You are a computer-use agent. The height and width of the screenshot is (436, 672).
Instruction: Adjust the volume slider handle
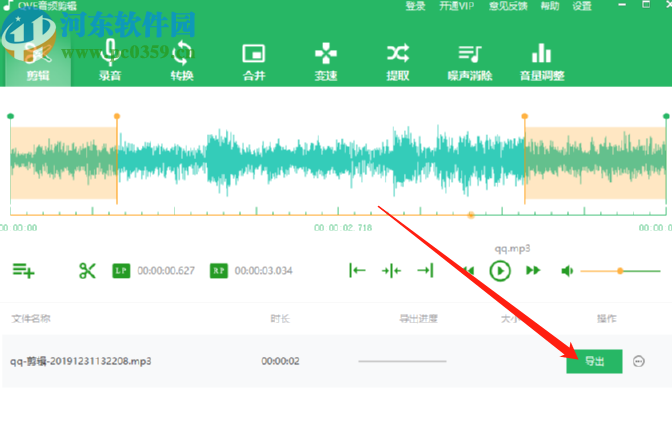620,271
